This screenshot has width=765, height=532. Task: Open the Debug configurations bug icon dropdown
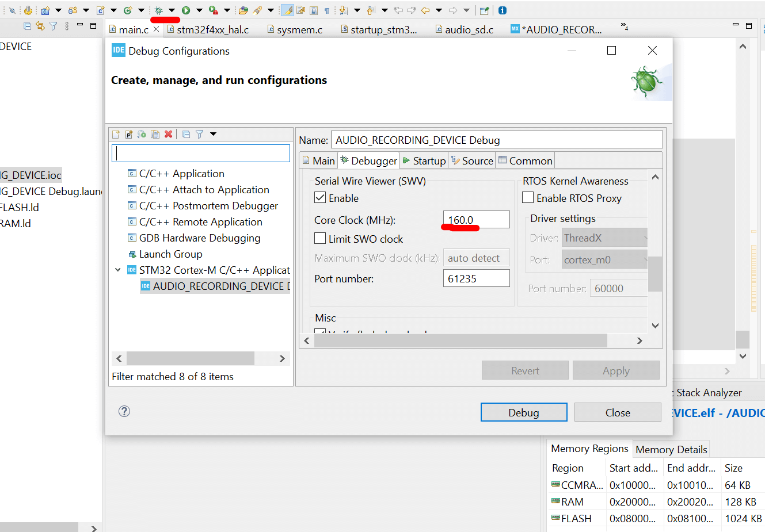(172, 10)
